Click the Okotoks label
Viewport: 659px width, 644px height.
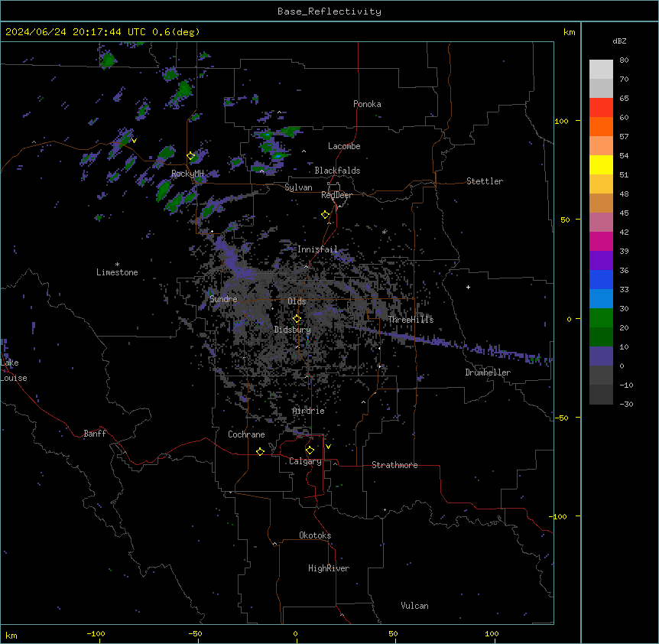point(315,535)
